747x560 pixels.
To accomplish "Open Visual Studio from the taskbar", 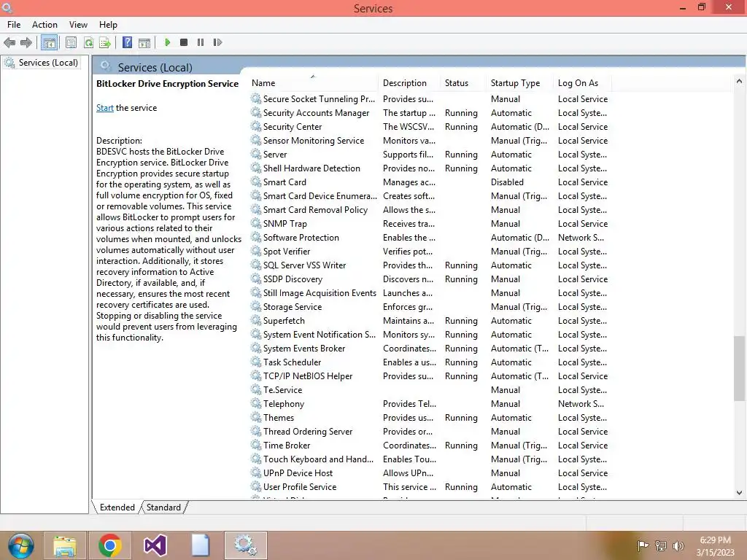I will pos(155,545).
